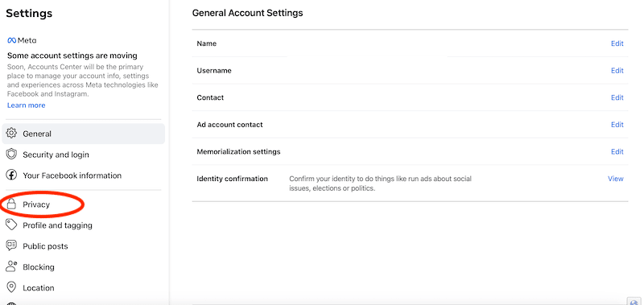Edit the Ad account contact row

click(617, 125)
